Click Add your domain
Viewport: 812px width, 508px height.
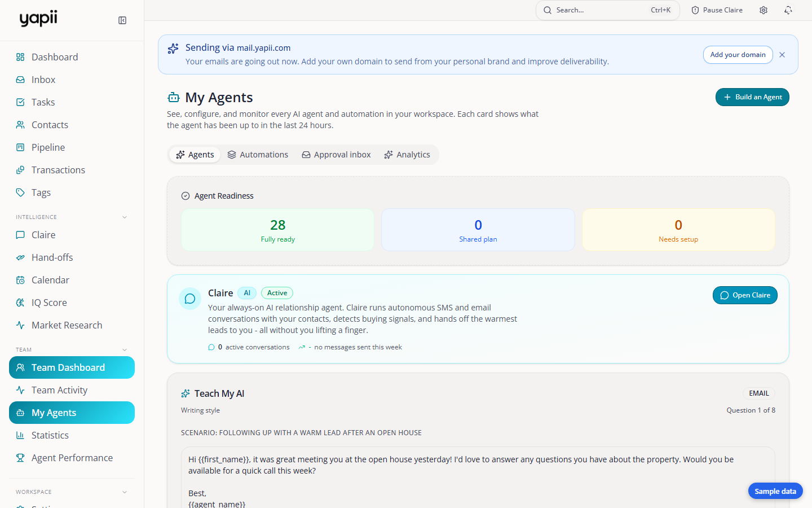point(738,55)
